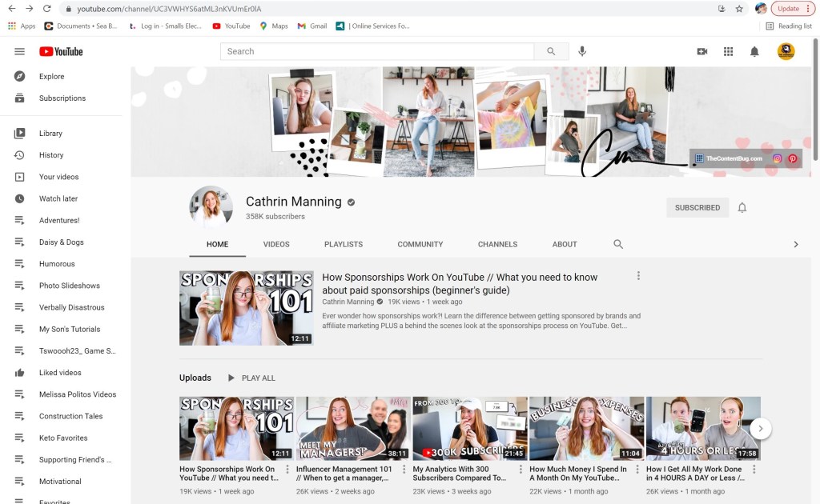Image resolution: width=820 pixels, height=504 pixels.
Task: Switch to the VIDEOS tab
Action: (276, 244)
